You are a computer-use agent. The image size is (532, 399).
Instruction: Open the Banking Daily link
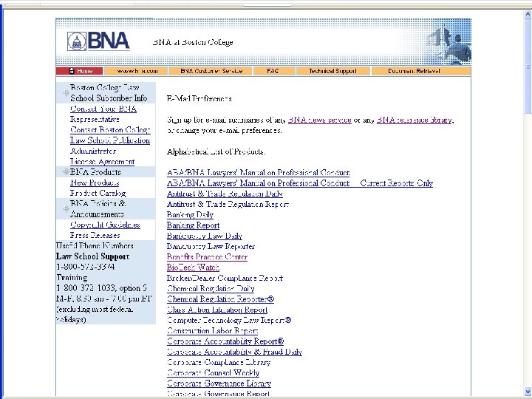(x=190, y=215)
